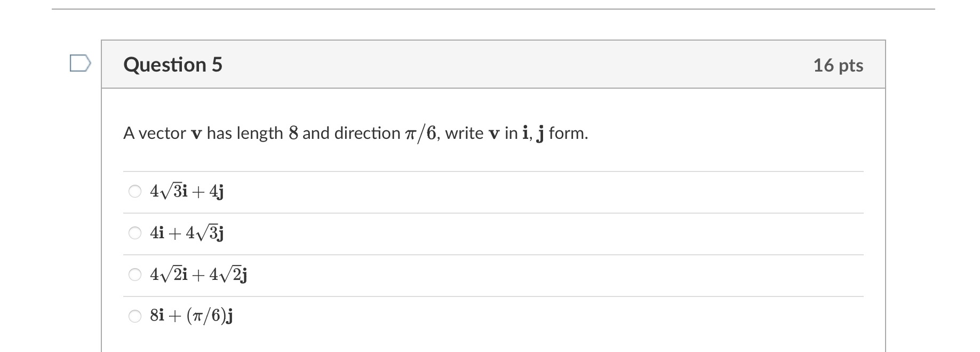
Task: Click the answer option 4i + 4√3j
Action: tap(186, 232)
